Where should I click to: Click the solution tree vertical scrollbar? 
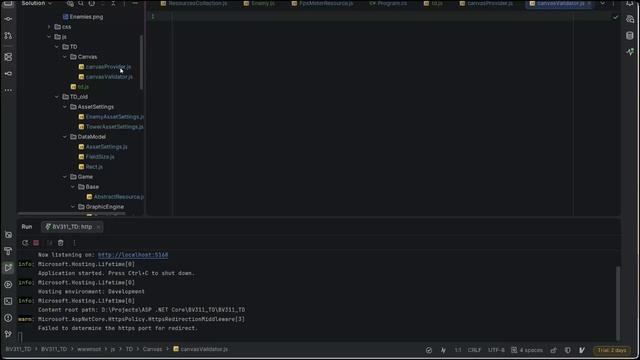point(141,62)
